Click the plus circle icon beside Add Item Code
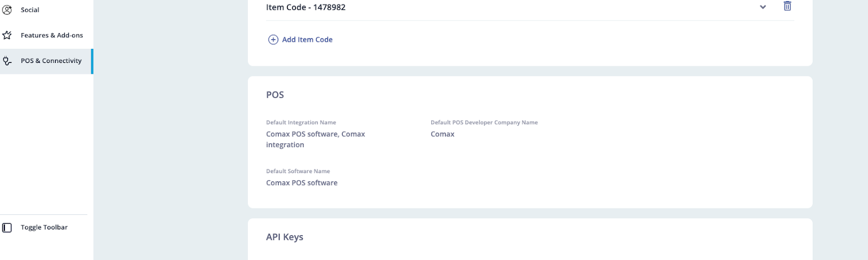 [273, 40]
